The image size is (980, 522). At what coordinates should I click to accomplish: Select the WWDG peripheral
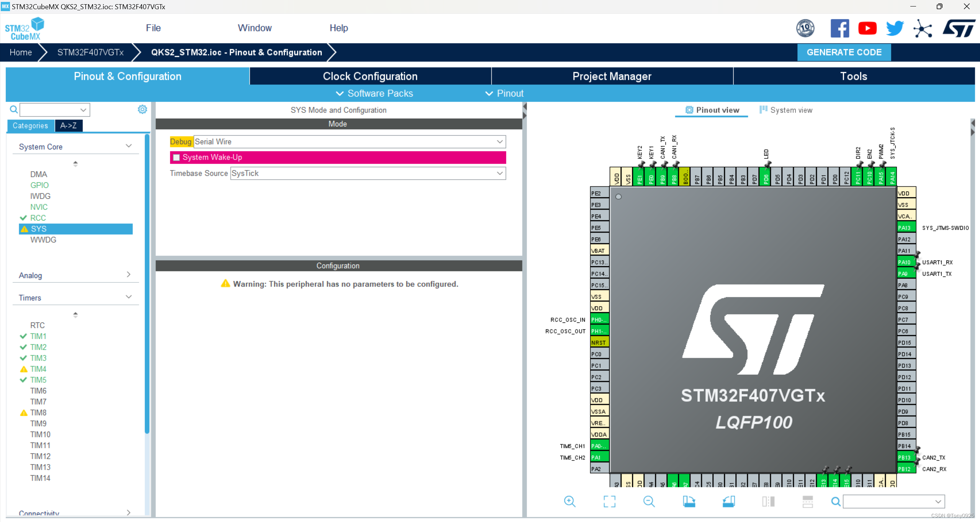43,240
